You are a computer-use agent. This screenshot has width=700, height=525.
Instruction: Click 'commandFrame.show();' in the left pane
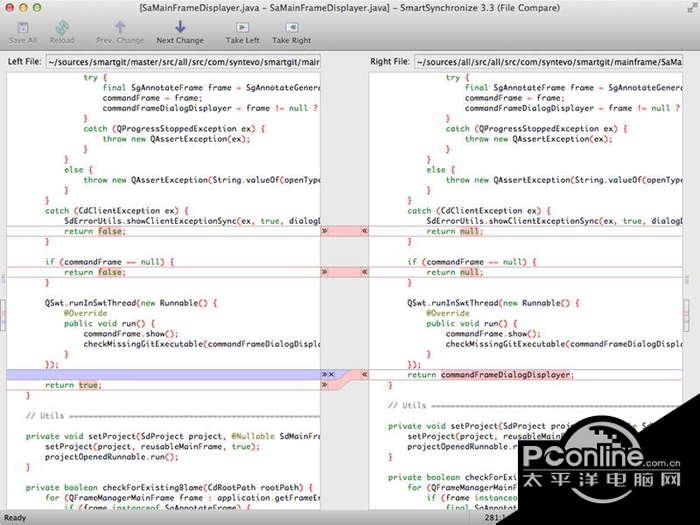(131, 334)
